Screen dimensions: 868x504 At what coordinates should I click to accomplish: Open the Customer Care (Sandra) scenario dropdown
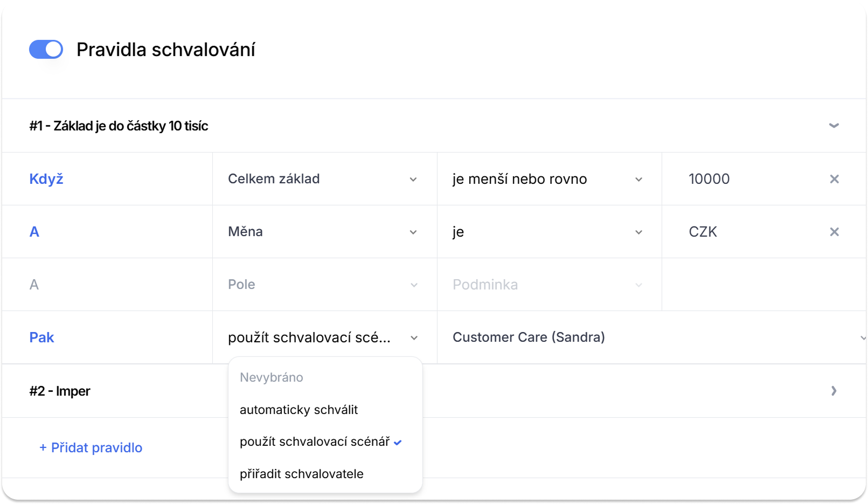[647, 337]
